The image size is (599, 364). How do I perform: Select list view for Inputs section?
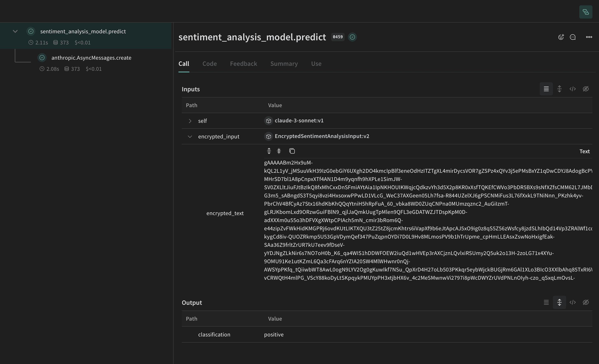point(546,89)
